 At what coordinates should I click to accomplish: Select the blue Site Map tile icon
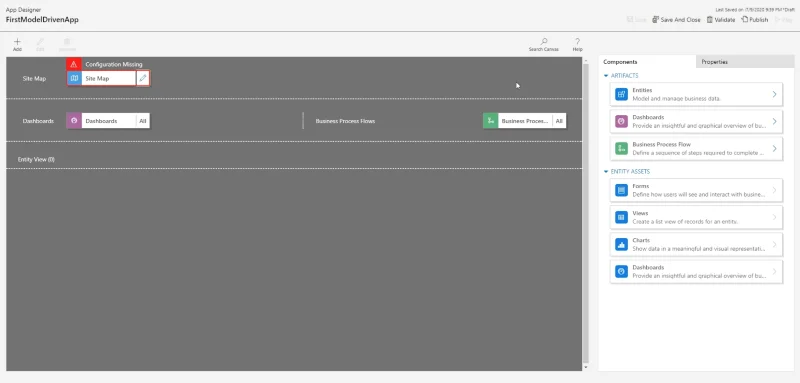[74, 79]
